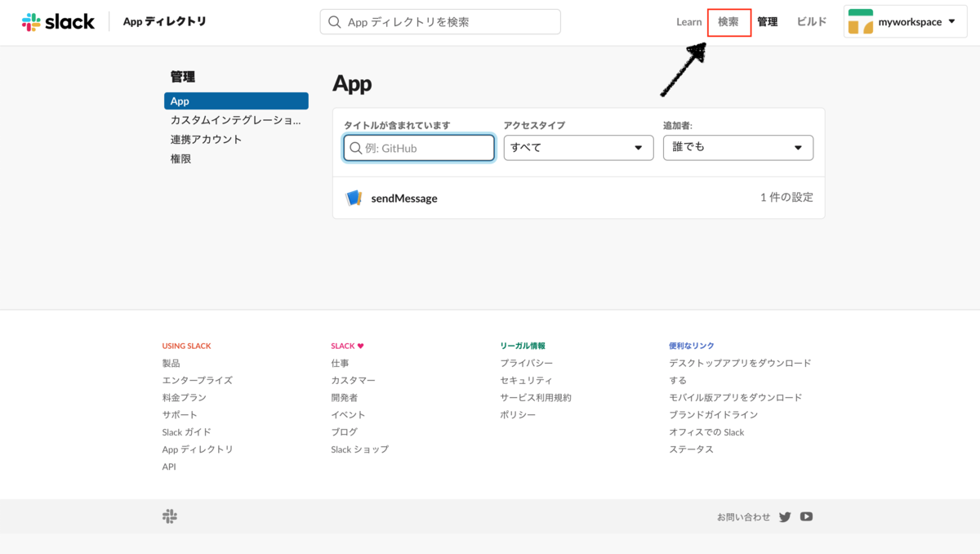The image size is (980, 554).
Task: Open the ビルド menu item
Action: 812,22
